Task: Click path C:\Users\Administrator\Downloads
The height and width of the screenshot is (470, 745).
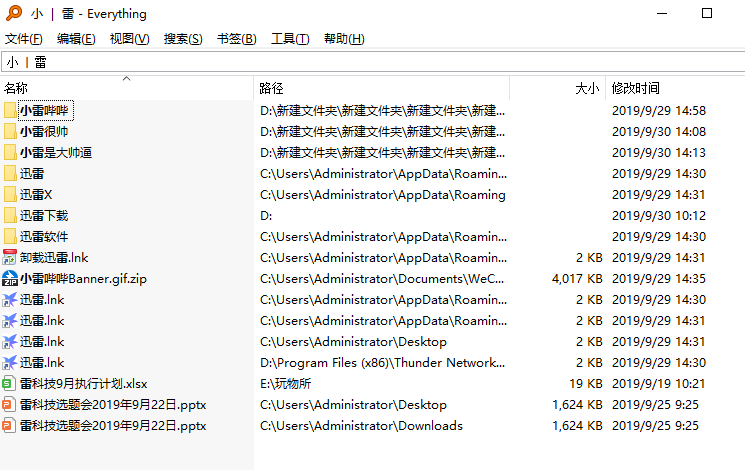Action: [x=362, y=425]
